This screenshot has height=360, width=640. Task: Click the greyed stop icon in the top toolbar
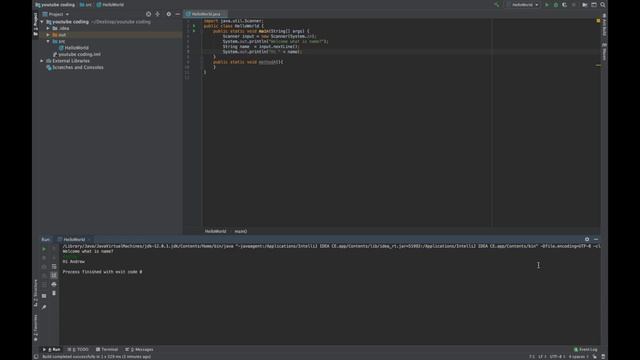point(574,5)
